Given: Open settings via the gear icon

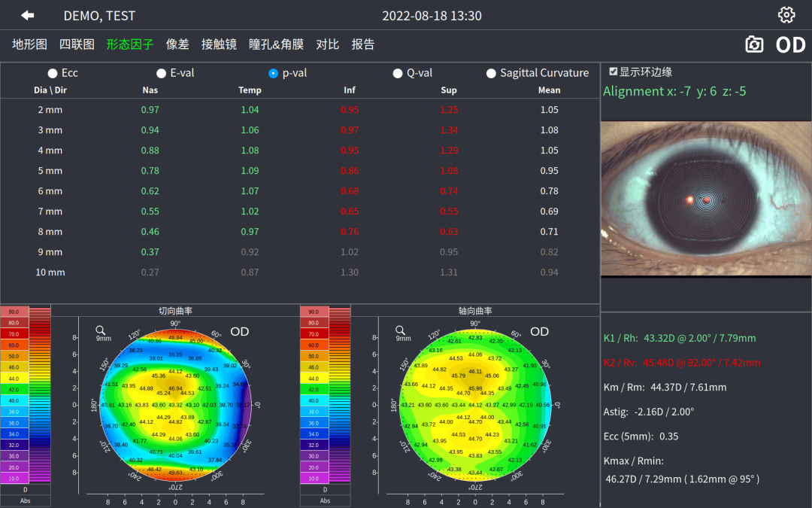Looking at the screenshot, I should (786, 15).
